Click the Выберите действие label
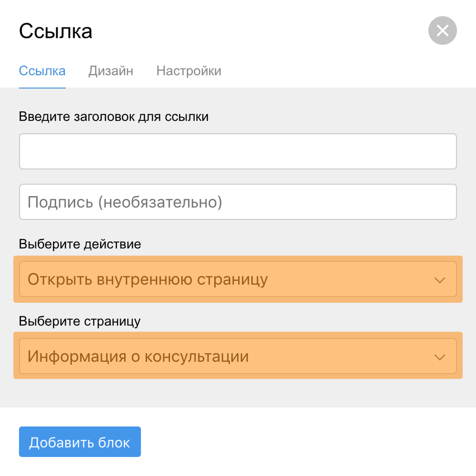 80,244
